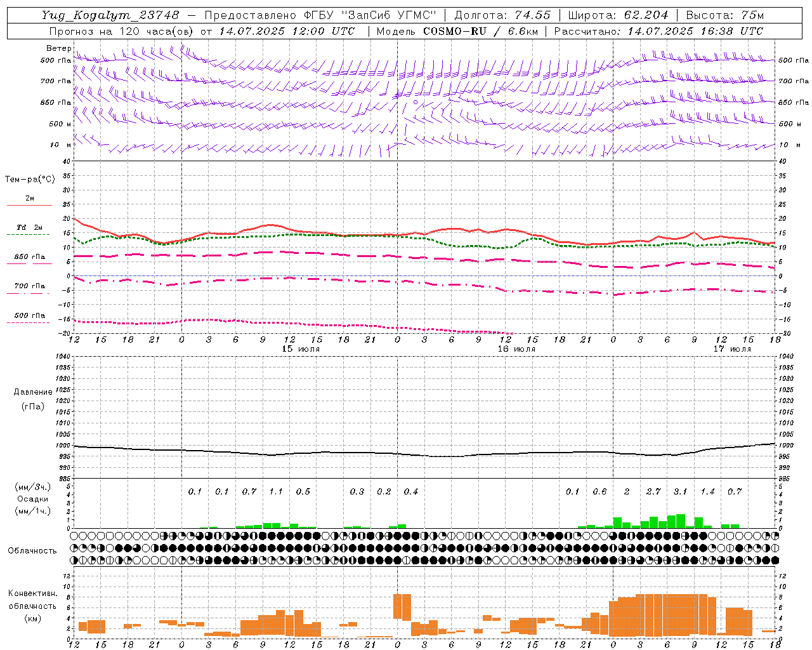Click the 0.4 precipitation value

click(x=411, y=492)
